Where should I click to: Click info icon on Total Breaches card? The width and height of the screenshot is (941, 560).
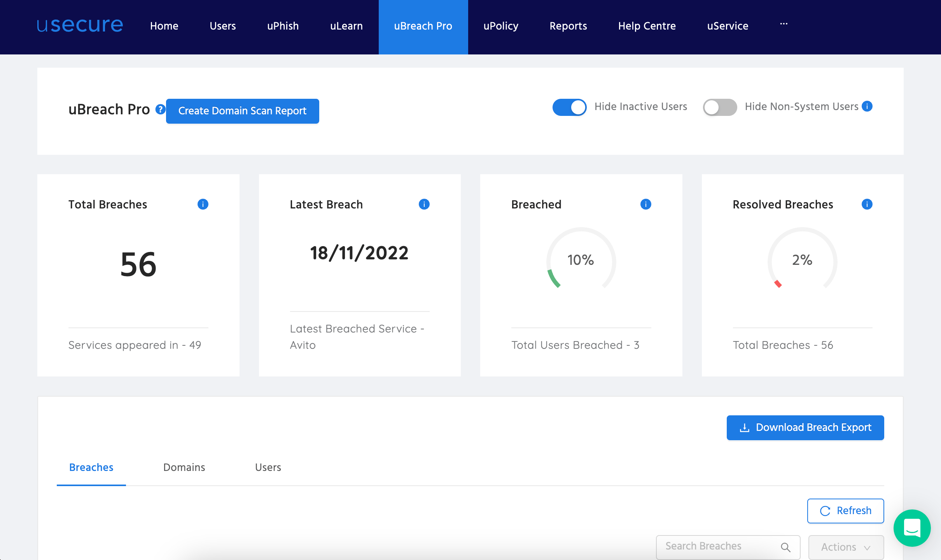(x=203, y=204)
